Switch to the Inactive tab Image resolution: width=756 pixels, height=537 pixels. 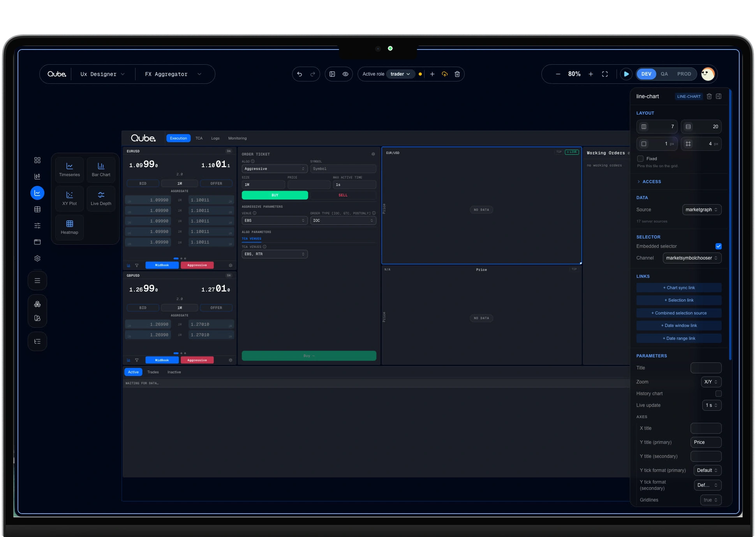click(174, 372)
